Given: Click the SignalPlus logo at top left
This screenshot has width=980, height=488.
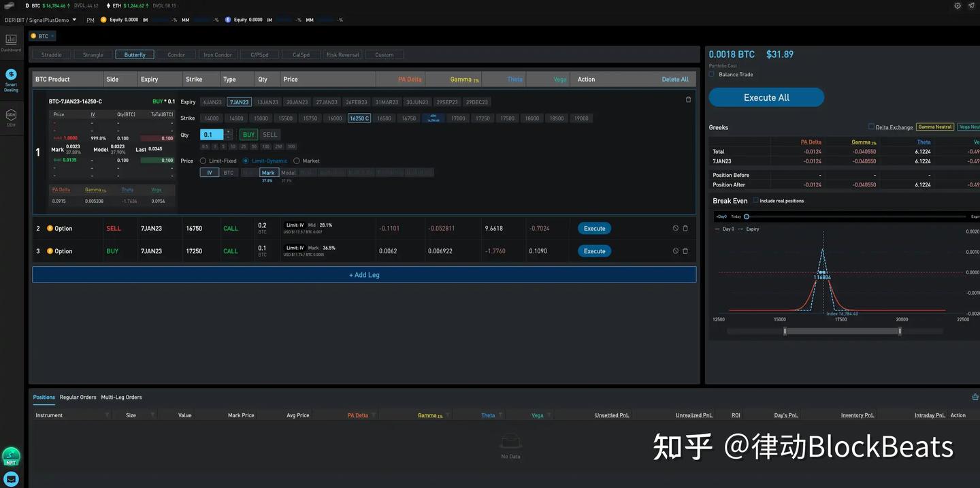Looking at the screenshot, I should pos(10,5).
